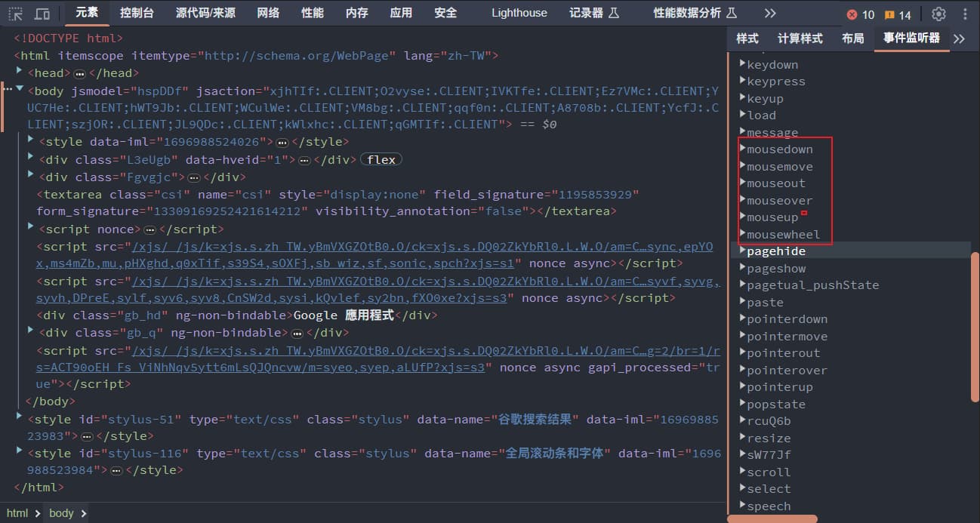Click the yellow warning count badge
The height and width of the screenshot is (523, 980).
coord(898,14)
